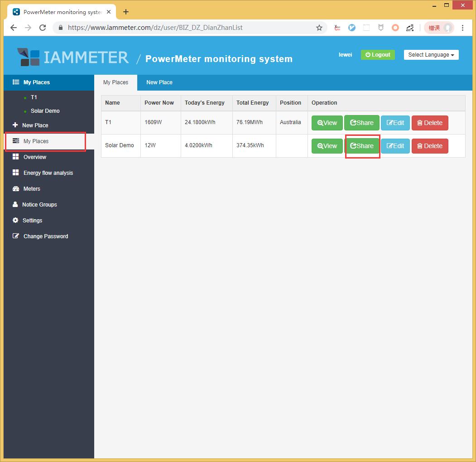Click the IAMMETER logo icon
The height and width of the screenshot is (462, 476).
(29, 58)
